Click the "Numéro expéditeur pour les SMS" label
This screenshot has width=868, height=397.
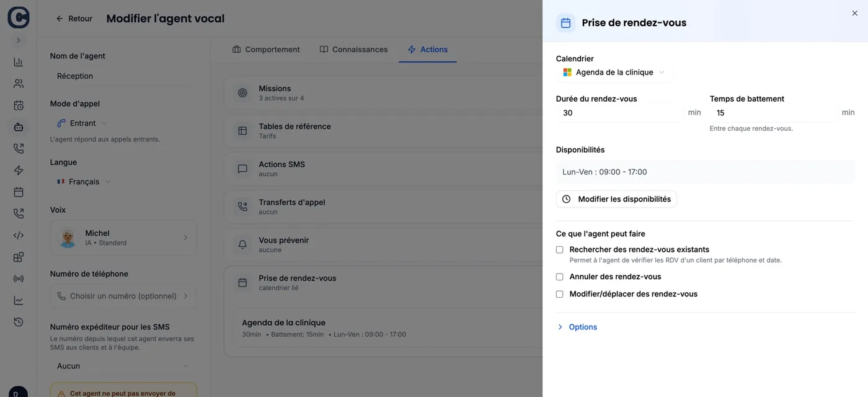coord(110,327)
